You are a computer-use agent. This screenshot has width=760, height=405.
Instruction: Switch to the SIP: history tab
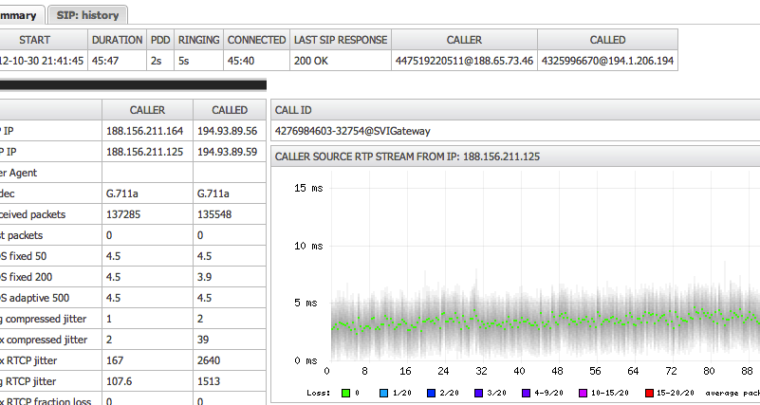(88, 15)
